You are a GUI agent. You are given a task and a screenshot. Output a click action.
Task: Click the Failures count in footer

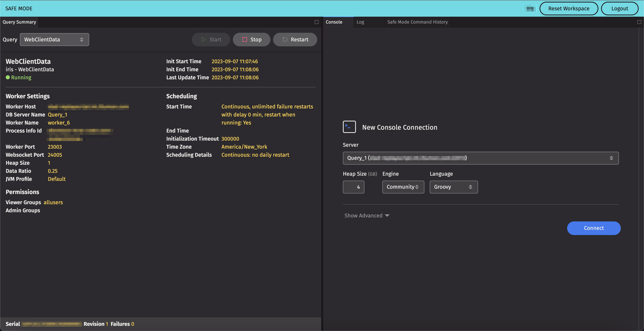(x=133, y=324)
